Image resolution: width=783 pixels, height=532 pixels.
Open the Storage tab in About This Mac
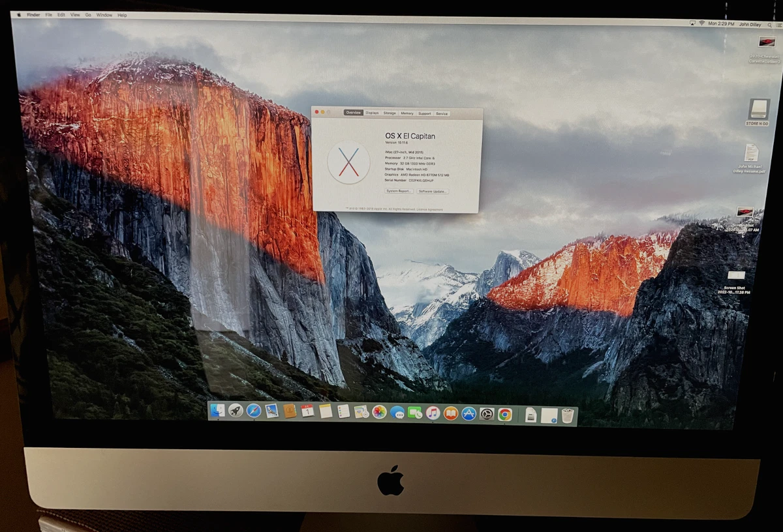coord(390,113)
